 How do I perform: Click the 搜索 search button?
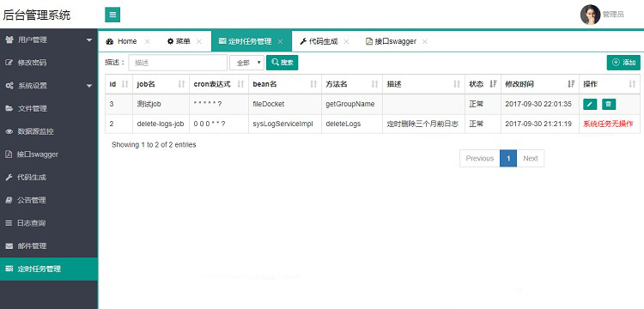pos(283,63)
